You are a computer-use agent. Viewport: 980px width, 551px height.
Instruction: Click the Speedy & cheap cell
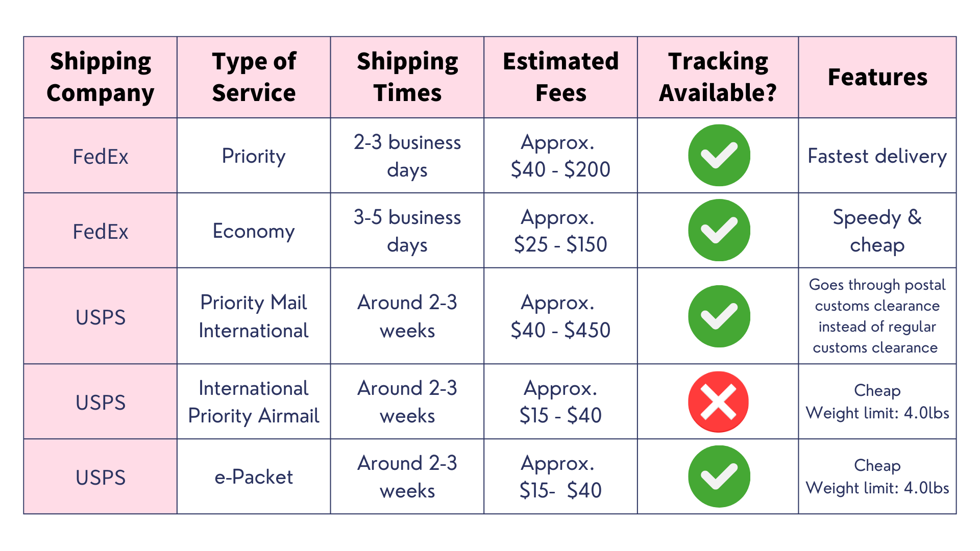tap(877, 231)
